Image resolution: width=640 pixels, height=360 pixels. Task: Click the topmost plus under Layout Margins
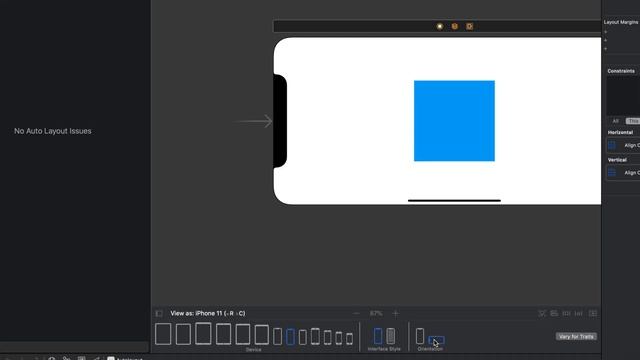tap(606, 32)
